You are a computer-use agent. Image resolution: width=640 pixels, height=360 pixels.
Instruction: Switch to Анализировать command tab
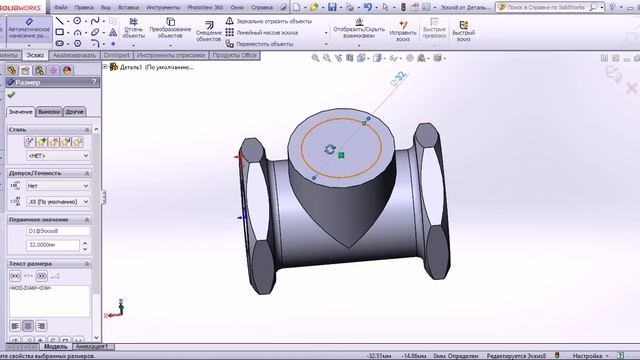(74, 55)
